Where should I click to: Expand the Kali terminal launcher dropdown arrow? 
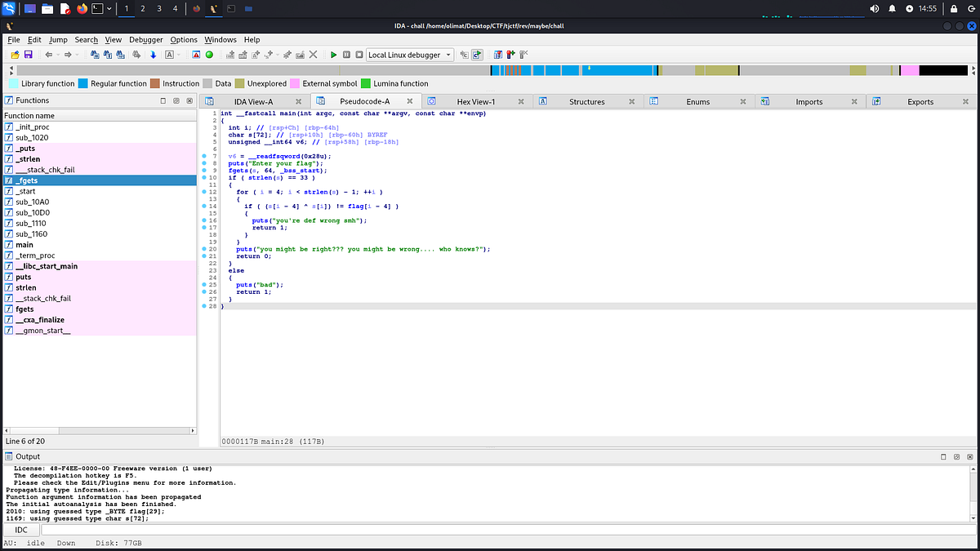109,9
